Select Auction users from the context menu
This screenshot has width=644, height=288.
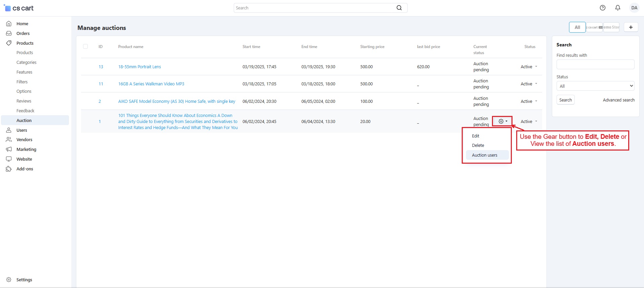[x=484, y=155]
